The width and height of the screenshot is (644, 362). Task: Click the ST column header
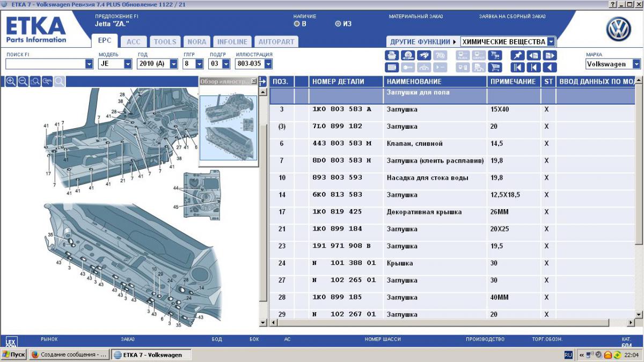(548, 82)
